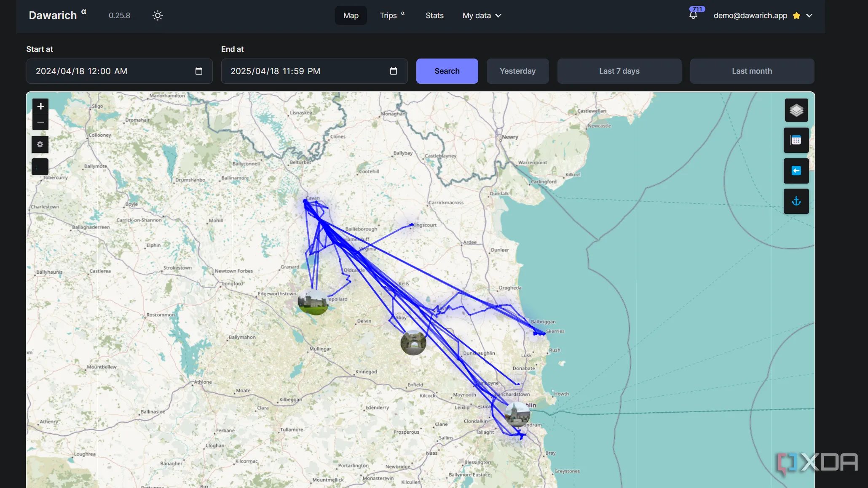Click version number 0.25.8
This screenshot has width=868, height=488.
coord(119,16)
